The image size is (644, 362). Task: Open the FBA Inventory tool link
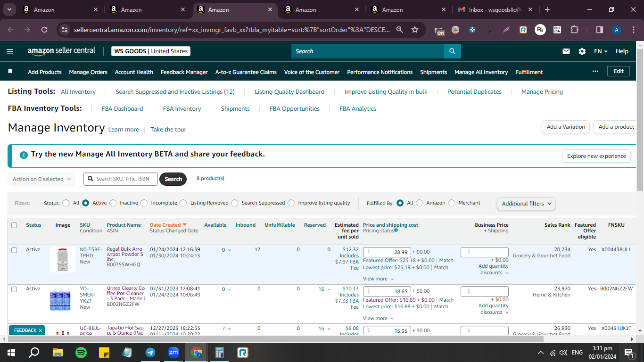click(x=182, y=109)
